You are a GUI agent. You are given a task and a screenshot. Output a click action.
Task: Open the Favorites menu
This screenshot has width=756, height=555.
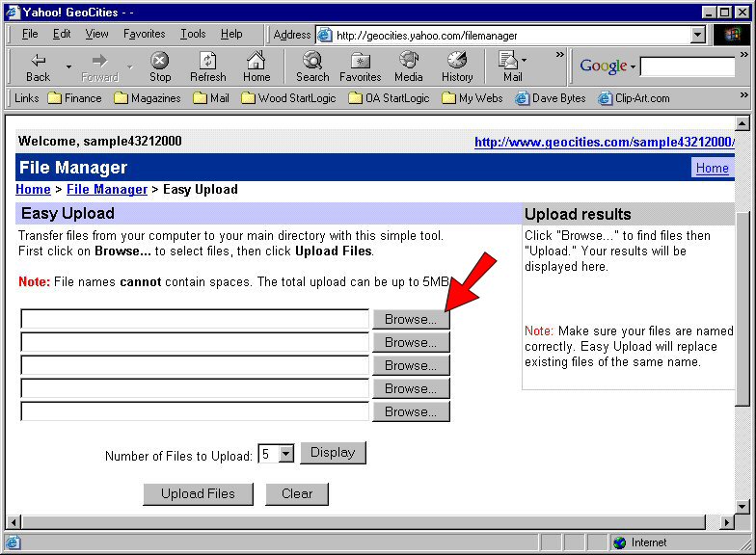coord(145,34)
